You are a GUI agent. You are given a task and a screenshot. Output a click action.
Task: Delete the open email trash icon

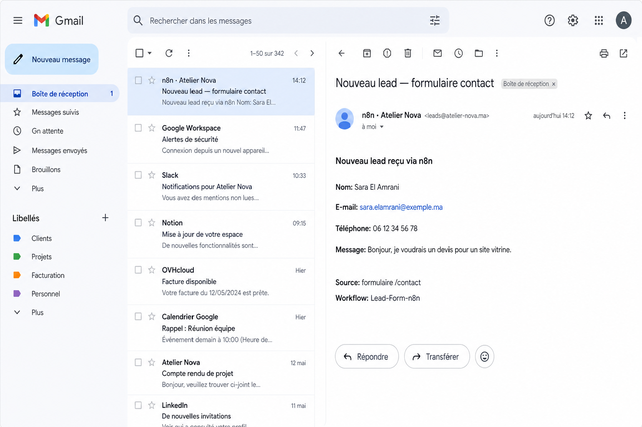(408, 53)
